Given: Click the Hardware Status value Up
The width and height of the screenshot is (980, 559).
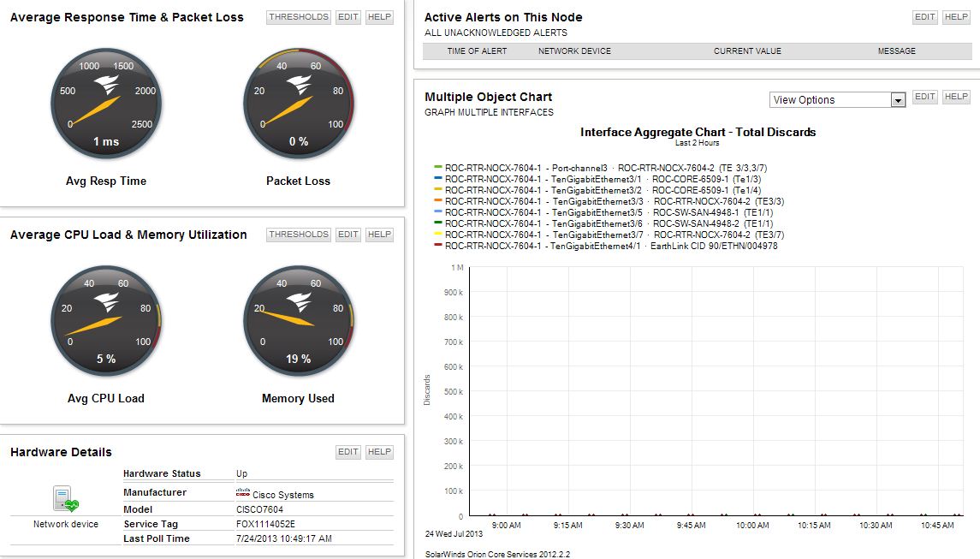Looking at the screenshot, I should [242, 473].
